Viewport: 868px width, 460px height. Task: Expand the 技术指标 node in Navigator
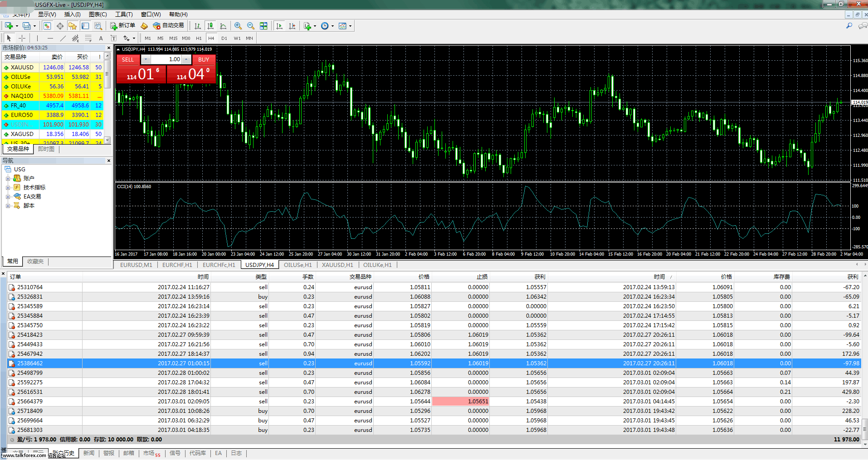(8, 188)
